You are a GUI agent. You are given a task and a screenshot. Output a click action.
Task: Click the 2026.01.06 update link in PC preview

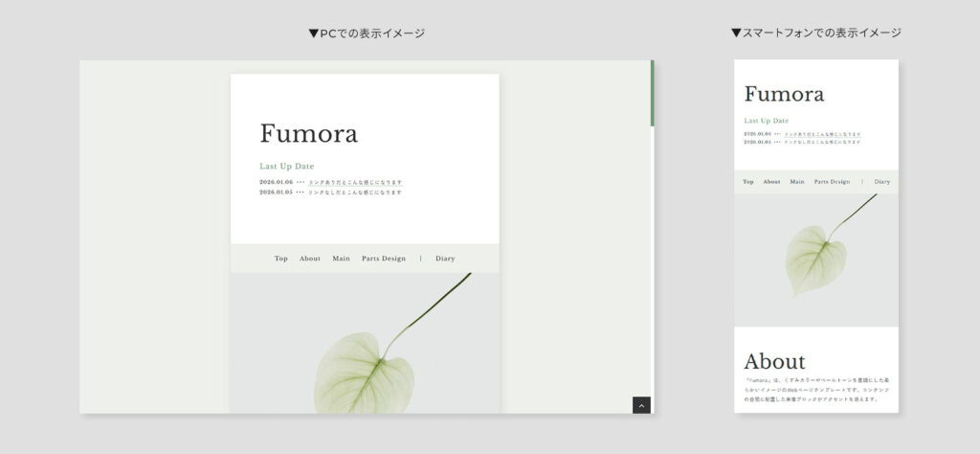(x=355, y=182)
